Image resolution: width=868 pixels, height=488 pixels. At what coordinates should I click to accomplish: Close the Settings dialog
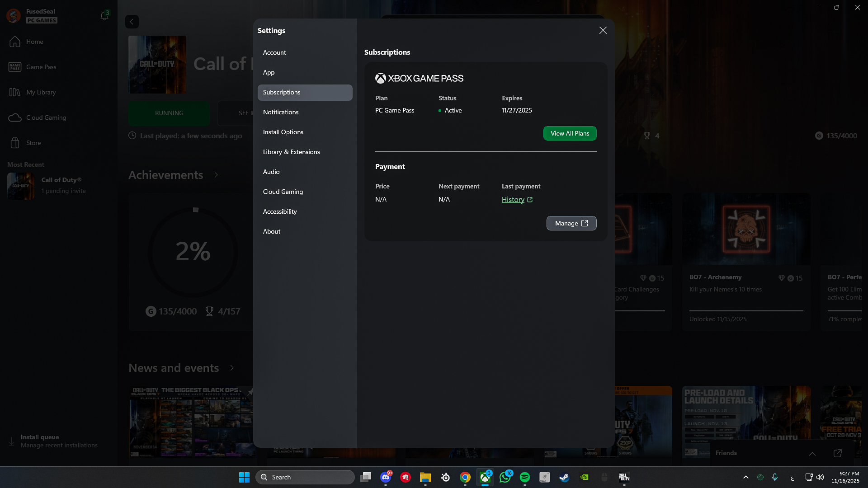coord(603,30)
